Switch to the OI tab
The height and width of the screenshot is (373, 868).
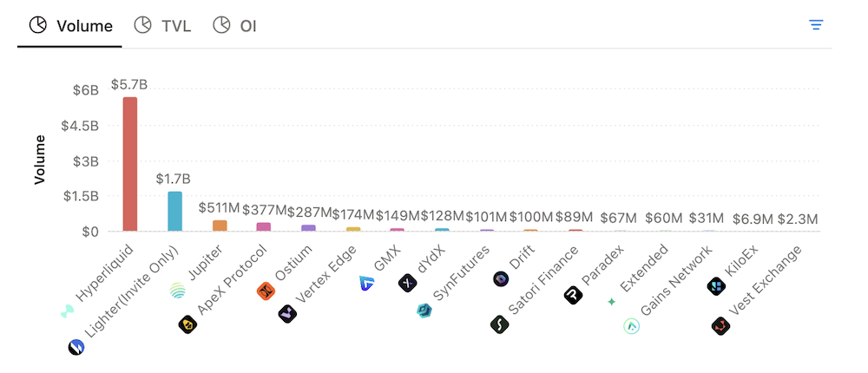coord(234,25)
